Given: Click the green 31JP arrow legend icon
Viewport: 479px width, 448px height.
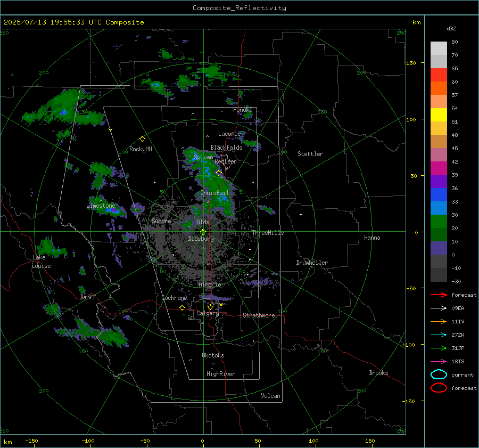Looking at the screenshot, I should 439,348.
